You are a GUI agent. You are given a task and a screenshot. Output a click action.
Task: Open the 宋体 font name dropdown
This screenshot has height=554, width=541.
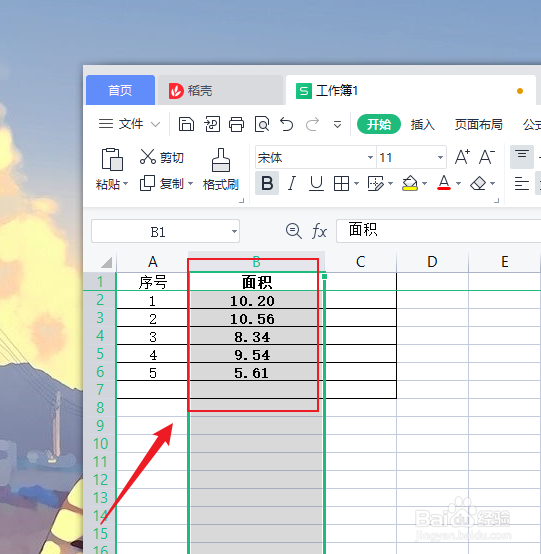(x=370, y=157)
